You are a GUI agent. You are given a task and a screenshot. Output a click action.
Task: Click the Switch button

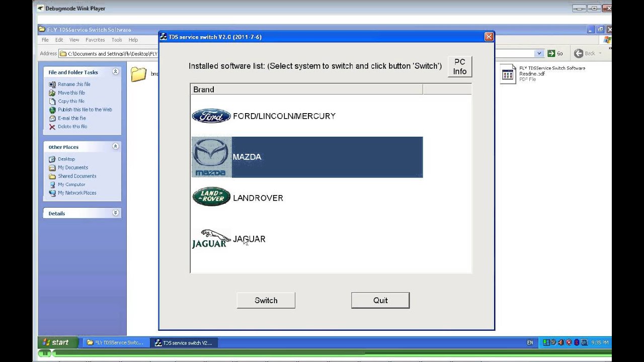point(266,300)
